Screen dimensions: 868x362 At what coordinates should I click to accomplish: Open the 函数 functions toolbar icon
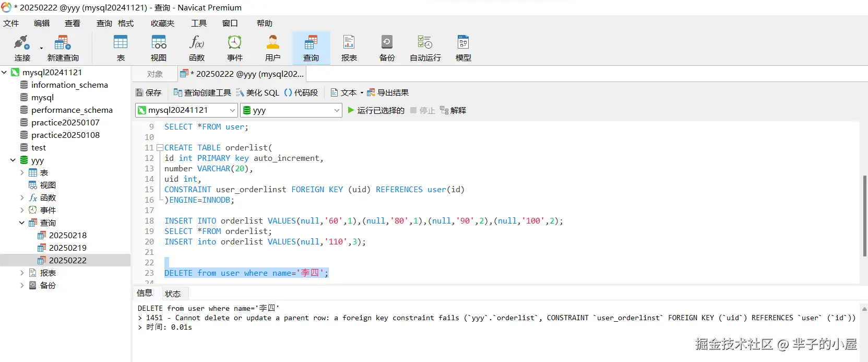197,48
